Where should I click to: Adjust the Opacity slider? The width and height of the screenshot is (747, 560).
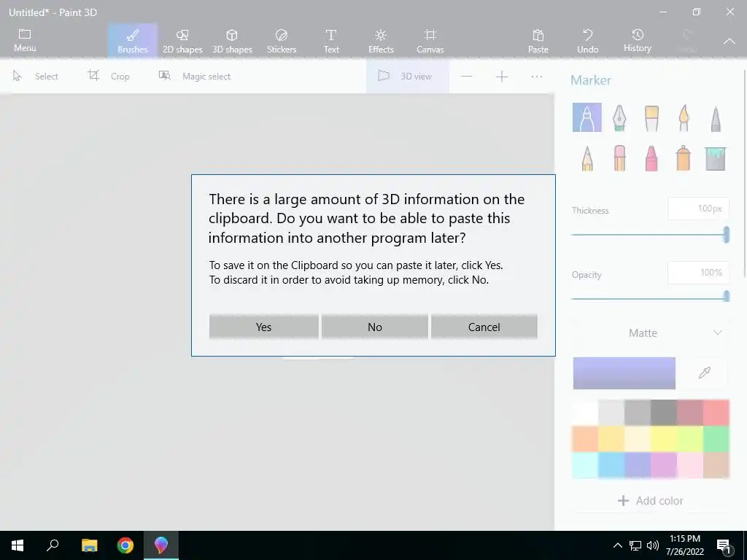[x=650, y=298]
